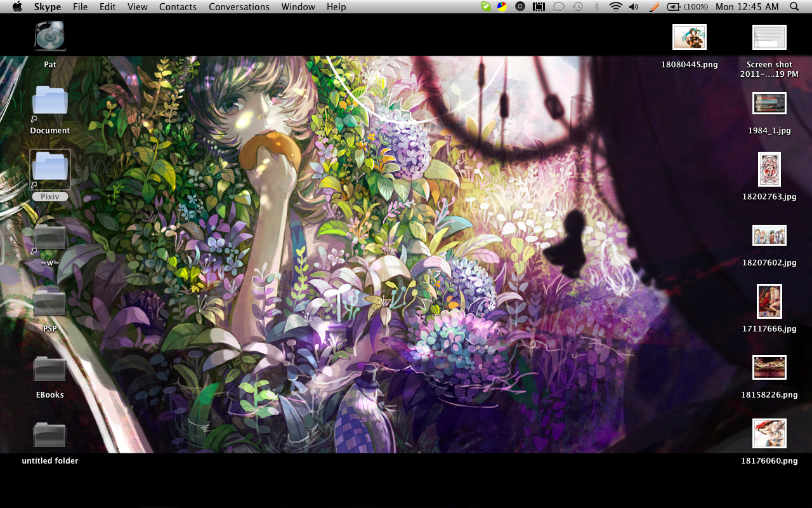Click the 'EBooks' folder name label
The width and height of the screenshot is (812, 508).
(x=50, y=395)
